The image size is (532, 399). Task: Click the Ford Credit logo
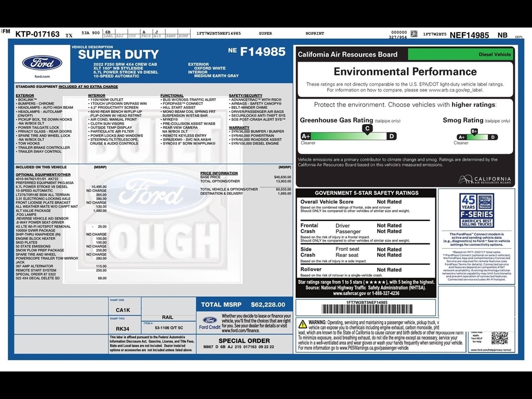[209, 323]
